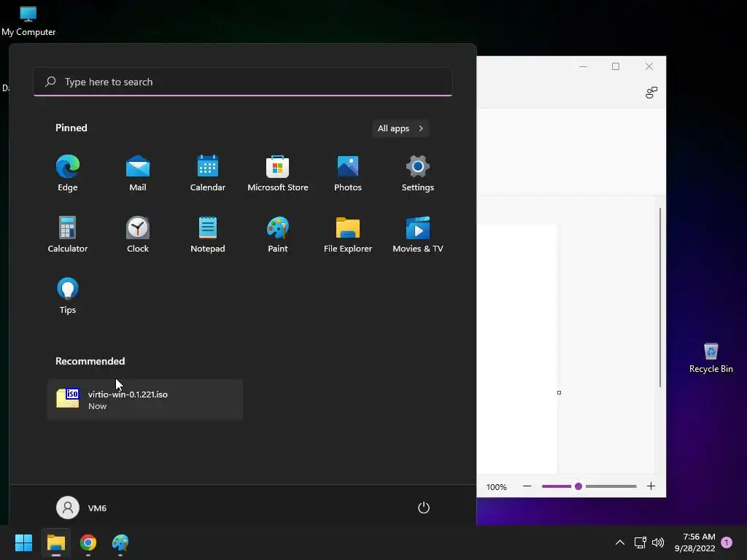This screenshot has width=747, height=560.
Task: Open File Explorer on the taskbar
Action: coord(56,542)
